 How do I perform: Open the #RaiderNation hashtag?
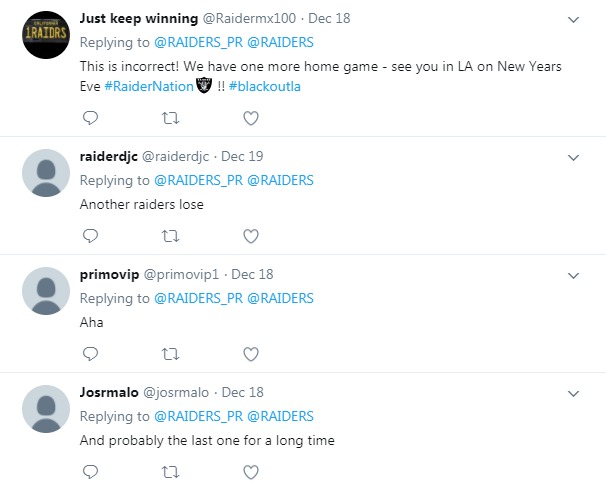click(142, 84)
